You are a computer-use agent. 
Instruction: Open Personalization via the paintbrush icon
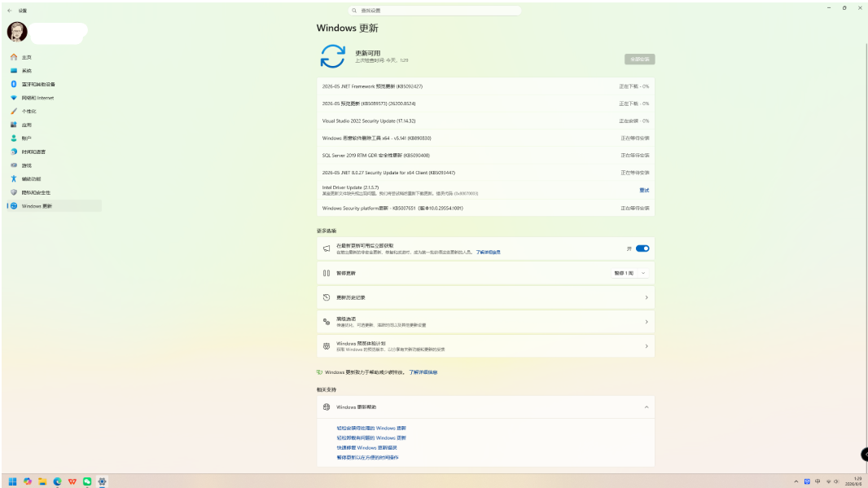click(14, 112)
